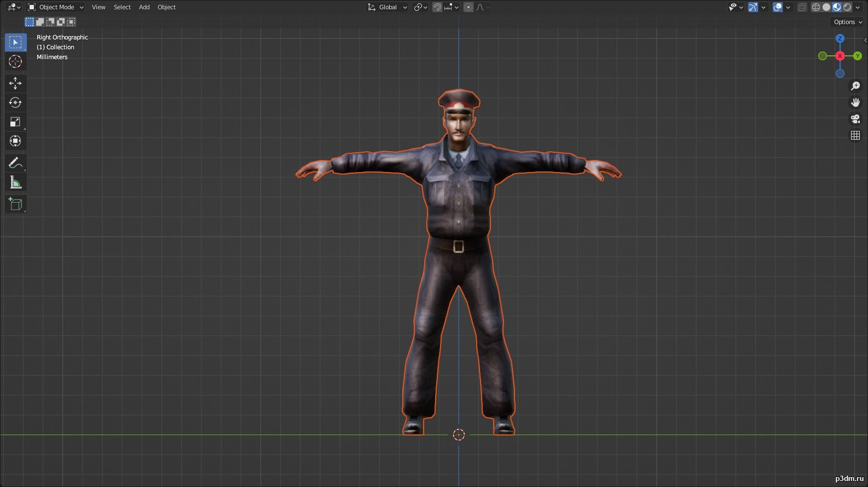Click the Object menu in header
This screenshot has height=487, width=868.
point(166,7)
